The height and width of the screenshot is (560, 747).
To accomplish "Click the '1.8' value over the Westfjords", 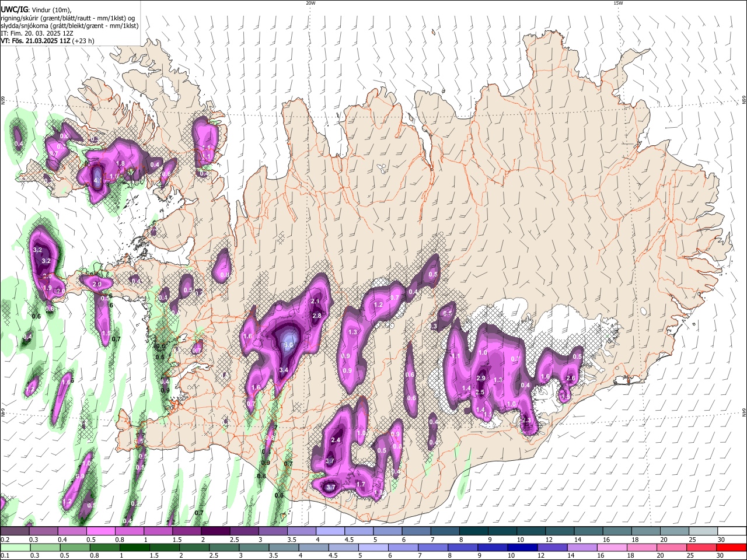I will coord(121,163).
